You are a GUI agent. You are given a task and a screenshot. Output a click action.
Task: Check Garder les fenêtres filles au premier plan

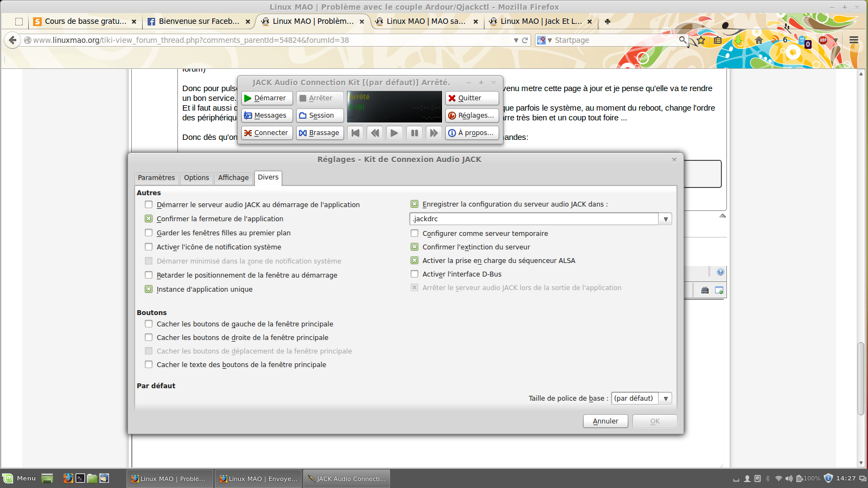[149, 233]
